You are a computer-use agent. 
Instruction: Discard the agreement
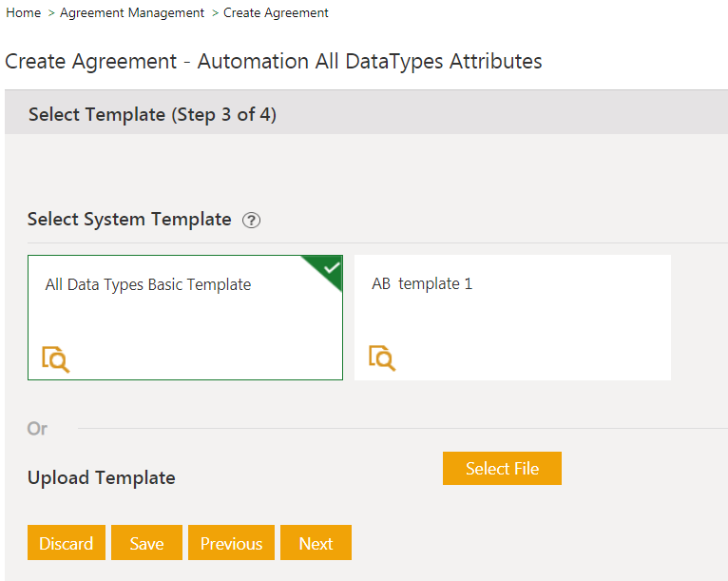click(x=66, y=543)
